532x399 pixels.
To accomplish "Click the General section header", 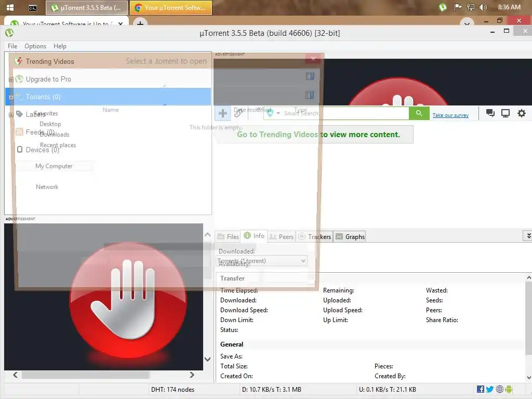I will click(232, 344).
